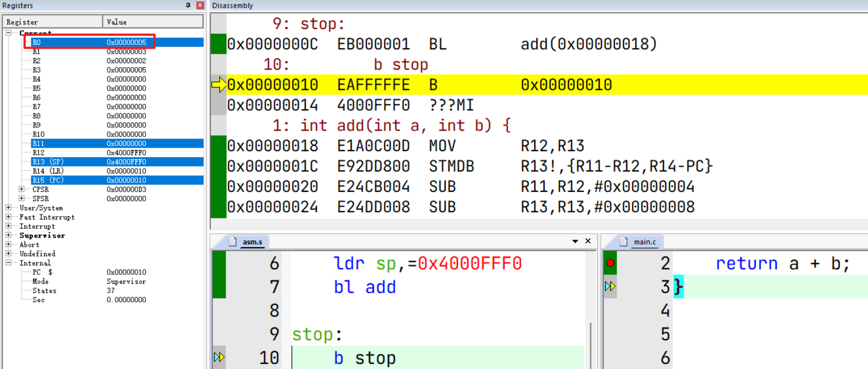This screenshot has height=369, width=868.
Task: Click the asm.s vertical scrollbar
Action: [x=591, y=345]
